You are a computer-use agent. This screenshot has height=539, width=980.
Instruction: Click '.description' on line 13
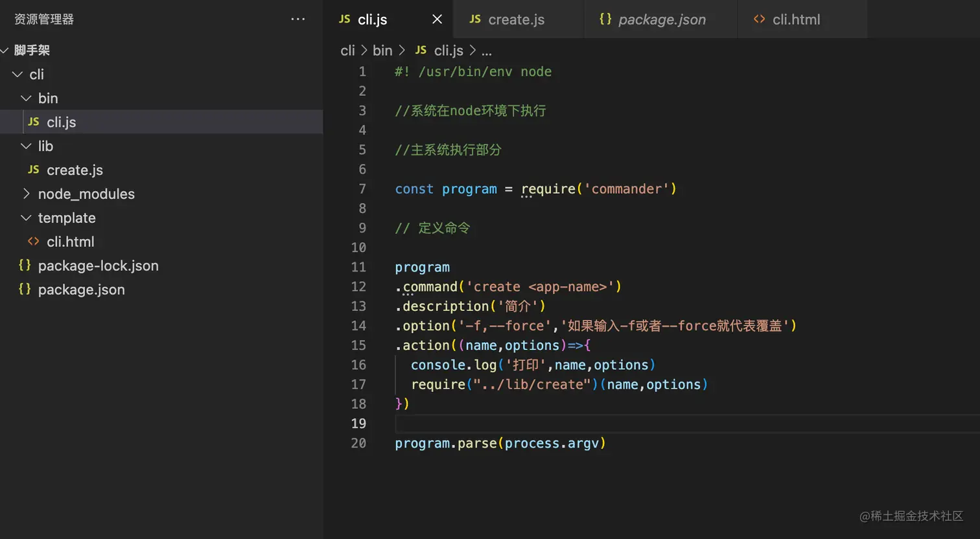coord(442,306)
